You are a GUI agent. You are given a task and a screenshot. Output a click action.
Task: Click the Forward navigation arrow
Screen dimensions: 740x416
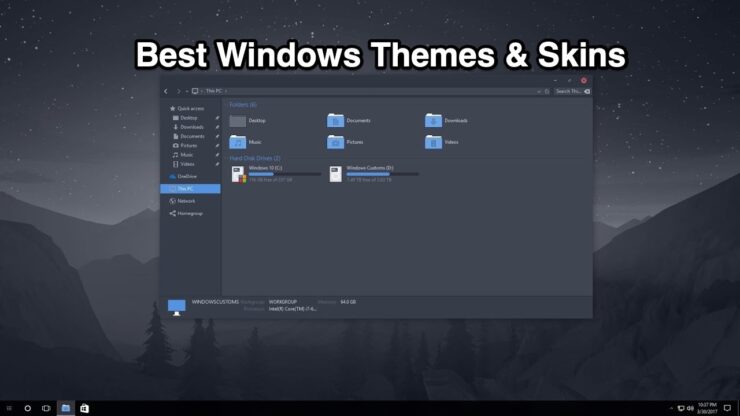tap(178, 91)
